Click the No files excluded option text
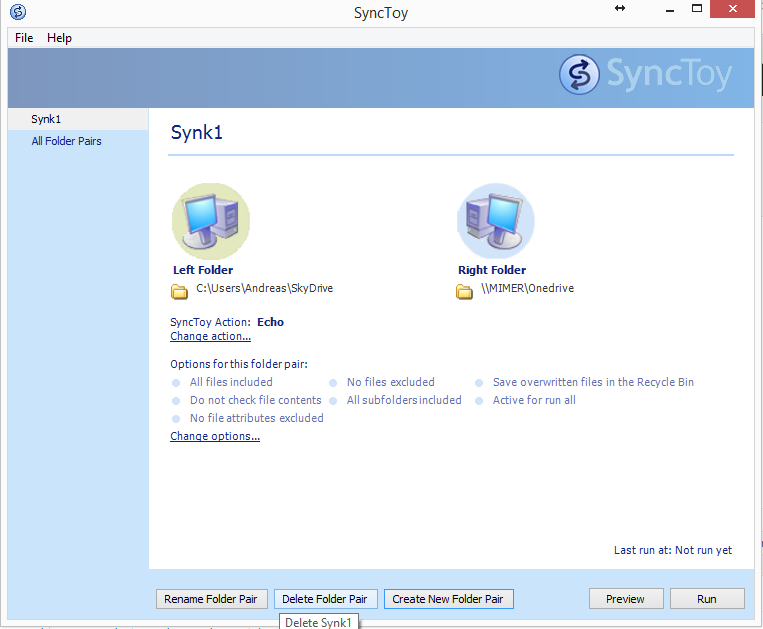763x629 pixels. tap(390, 382)
